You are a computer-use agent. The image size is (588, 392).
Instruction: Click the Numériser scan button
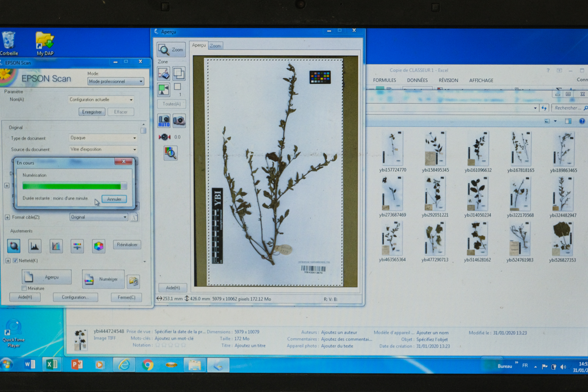coord(103,279)
